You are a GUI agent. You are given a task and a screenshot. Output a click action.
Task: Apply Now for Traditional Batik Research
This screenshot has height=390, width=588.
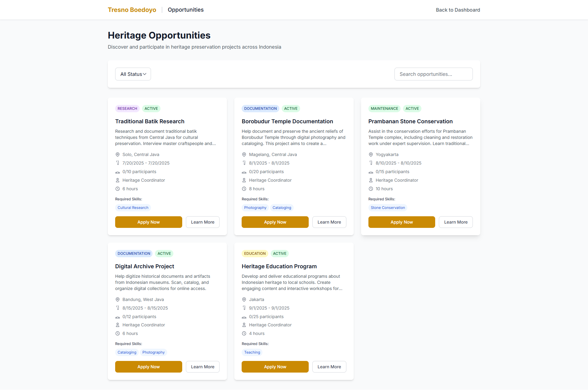click(x=149, y=222)
